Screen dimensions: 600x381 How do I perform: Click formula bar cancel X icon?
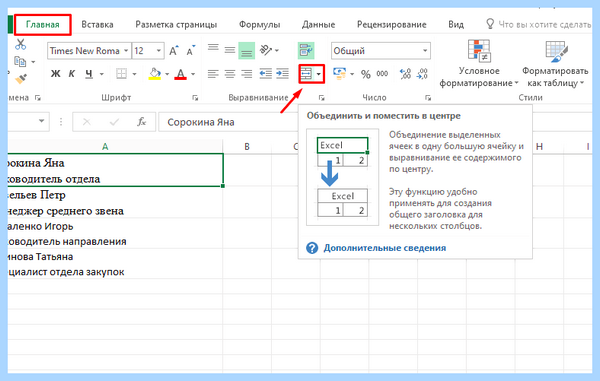(x=86, y=122)
